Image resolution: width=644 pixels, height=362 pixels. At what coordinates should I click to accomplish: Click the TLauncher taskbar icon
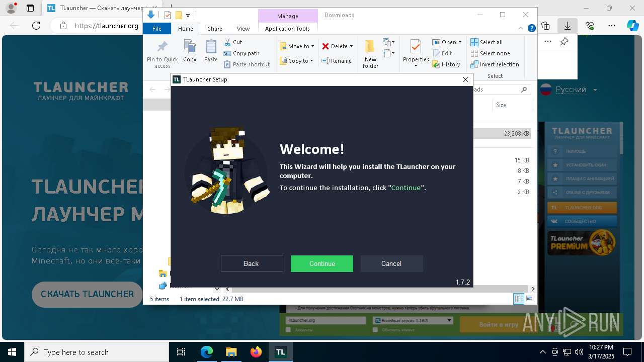click(280, 352)
